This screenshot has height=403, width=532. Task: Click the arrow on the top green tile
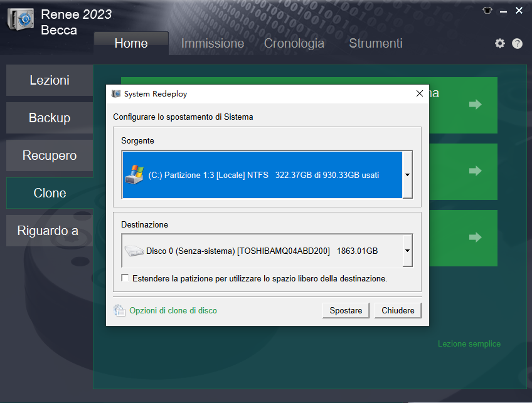click(476, 105)
